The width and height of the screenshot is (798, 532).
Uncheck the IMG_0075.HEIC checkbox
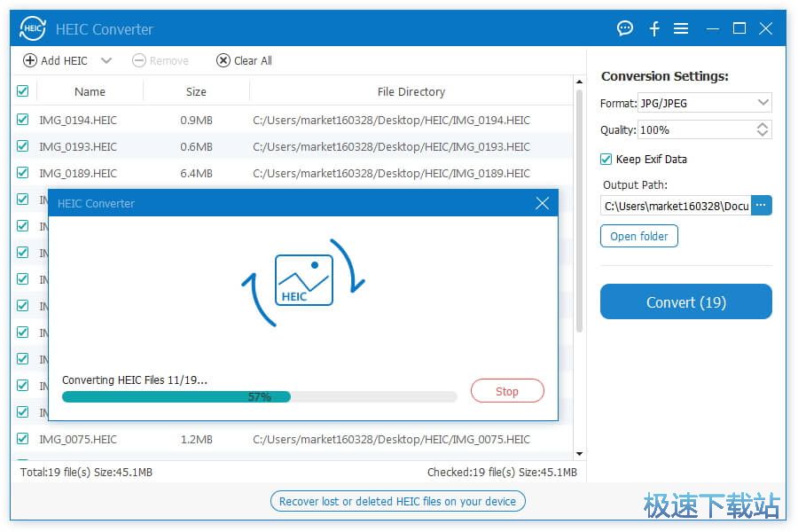coord(23,439)
